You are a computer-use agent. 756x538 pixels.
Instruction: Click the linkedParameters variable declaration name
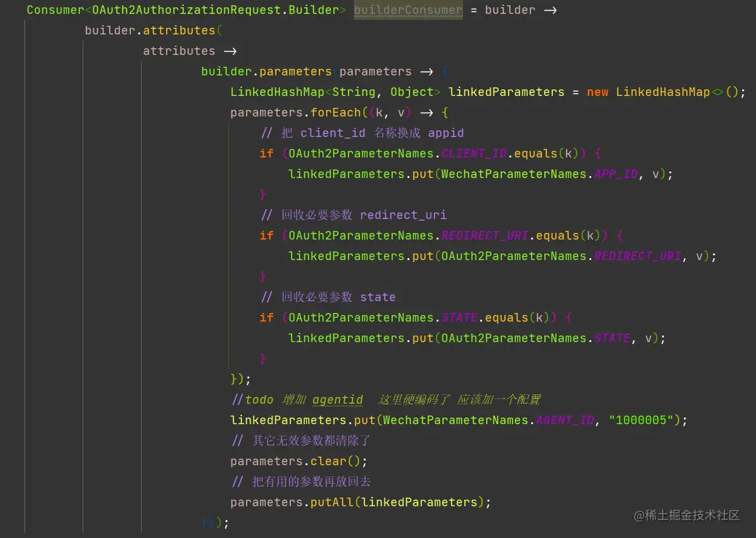[x=506, y=92]
